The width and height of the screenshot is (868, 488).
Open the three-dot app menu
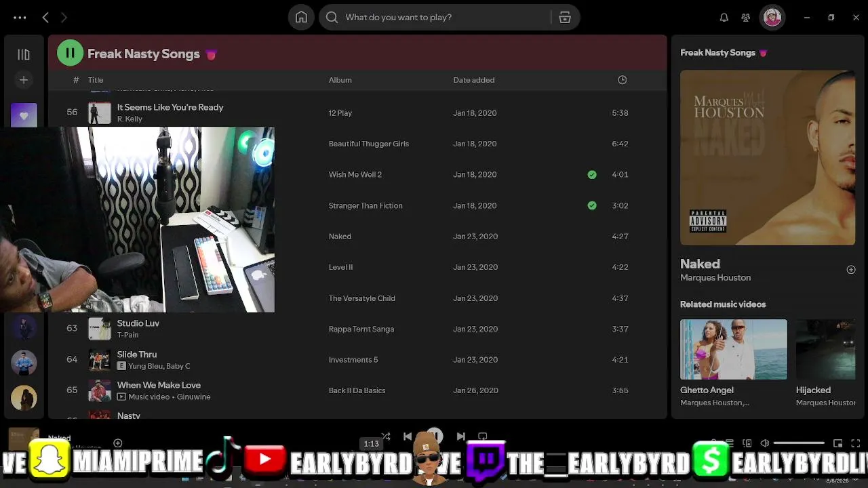point(20,18)
